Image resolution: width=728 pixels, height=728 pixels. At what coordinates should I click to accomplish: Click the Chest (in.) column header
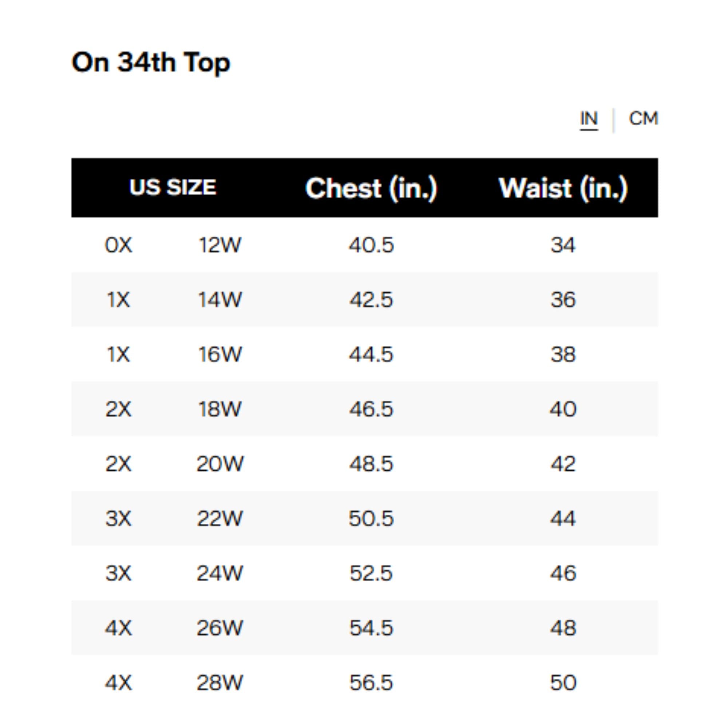pyautogui.click(x=371, y=188)
